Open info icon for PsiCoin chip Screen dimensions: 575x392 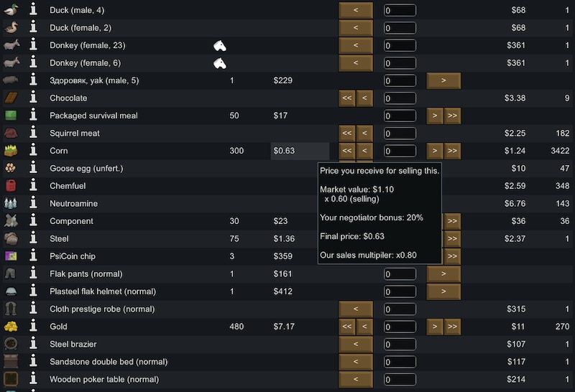tap(33, 256)
